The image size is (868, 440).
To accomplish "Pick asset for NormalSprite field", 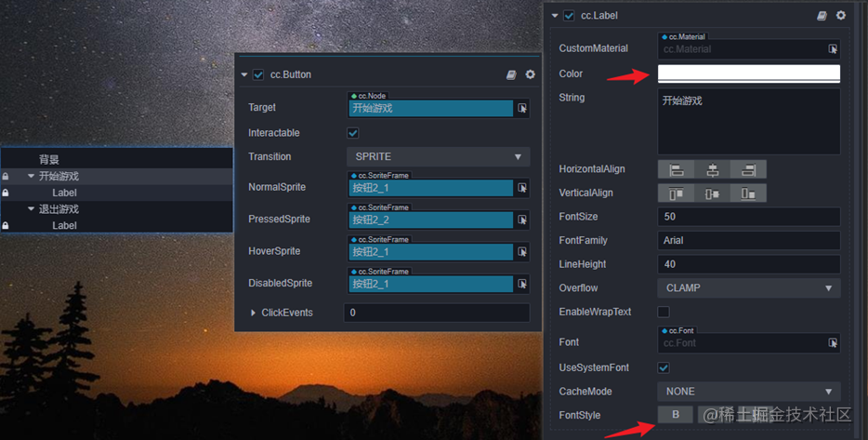I will point(522,188).
